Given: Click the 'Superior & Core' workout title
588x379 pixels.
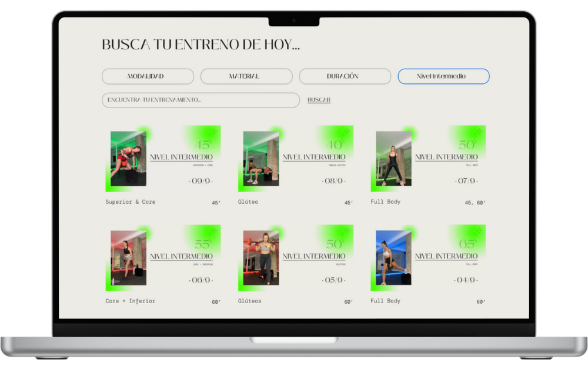Looking at the screenshot, I should pos(131,202).
